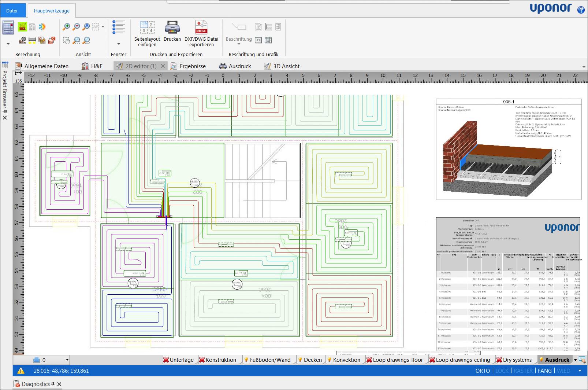Click Seitenlayout einfügen button
The height and width of the screenshot is (390, 588).
pyautogui.click(x=147, y=33)
